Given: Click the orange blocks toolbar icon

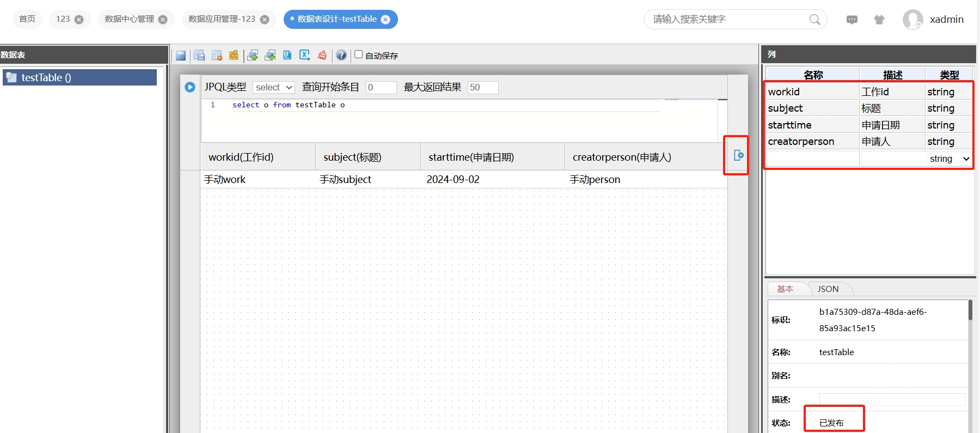Looking at the screenshot, I should (234, 56).
